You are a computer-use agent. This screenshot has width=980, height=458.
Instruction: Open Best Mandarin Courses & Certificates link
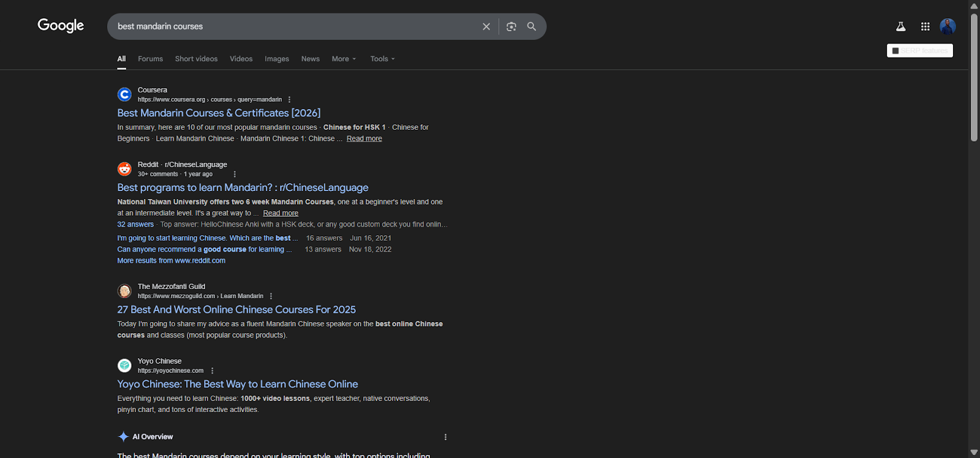219,113
